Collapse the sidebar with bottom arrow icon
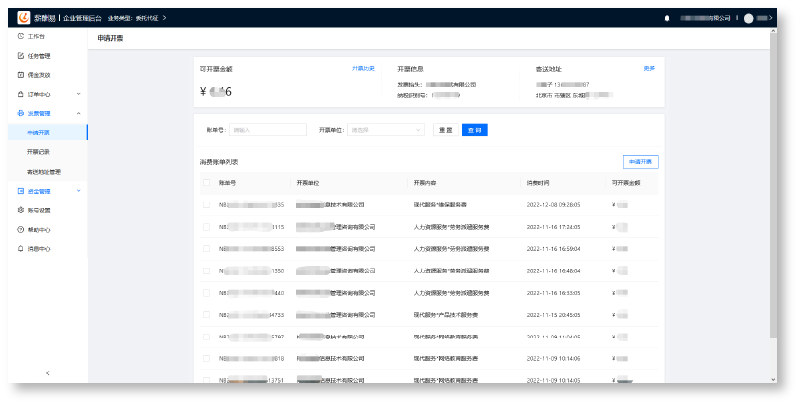799x405 pixels. click(x=48, y=373)
